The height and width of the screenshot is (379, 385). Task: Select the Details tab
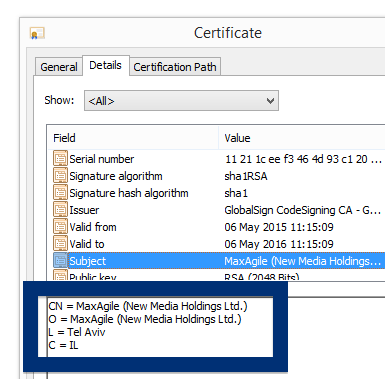click(x=105, y=65)
